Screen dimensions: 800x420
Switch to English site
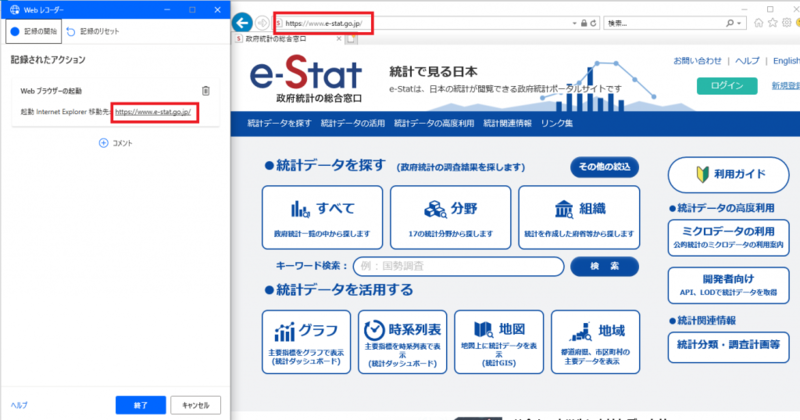(x=786, y=61)
